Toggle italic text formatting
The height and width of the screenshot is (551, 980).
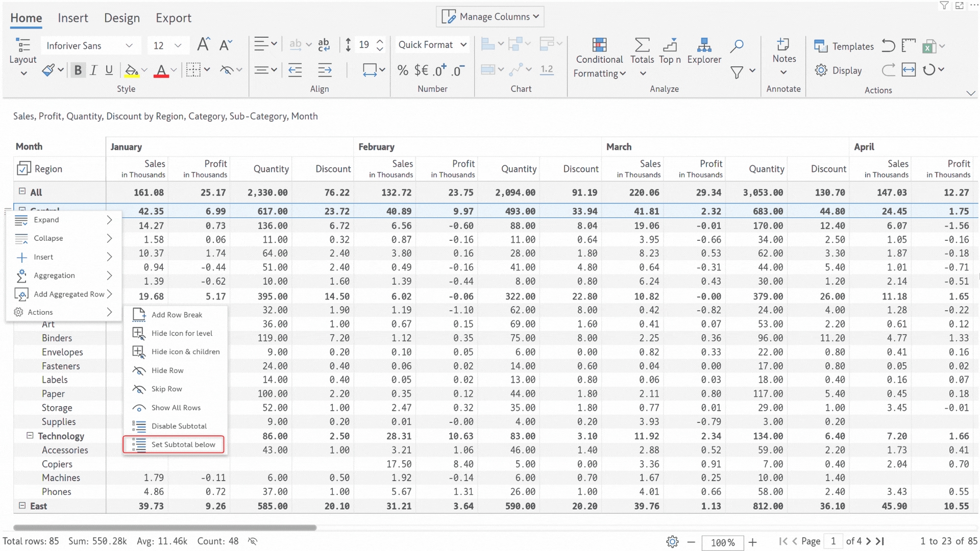point(93,70)
